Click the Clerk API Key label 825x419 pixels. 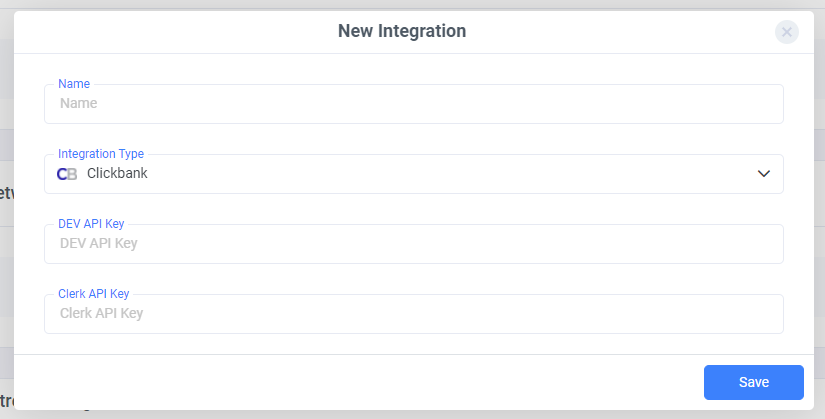tap(94, 294)
